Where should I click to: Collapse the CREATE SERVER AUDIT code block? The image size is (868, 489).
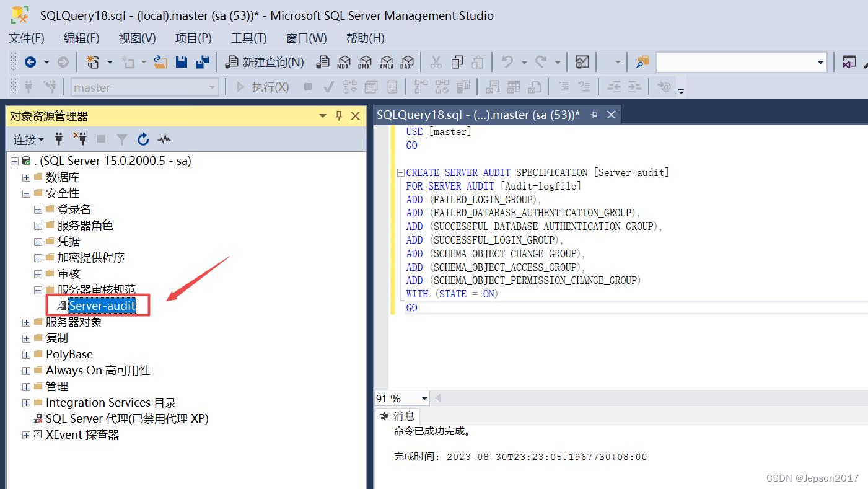(x=400, y=173)
